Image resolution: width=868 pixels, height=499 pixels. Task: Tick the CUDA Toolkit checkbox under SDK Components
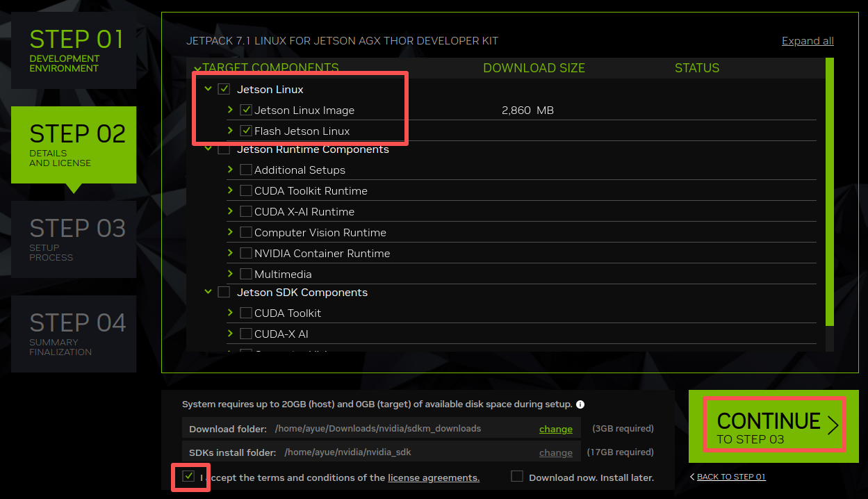pos(246,313)
